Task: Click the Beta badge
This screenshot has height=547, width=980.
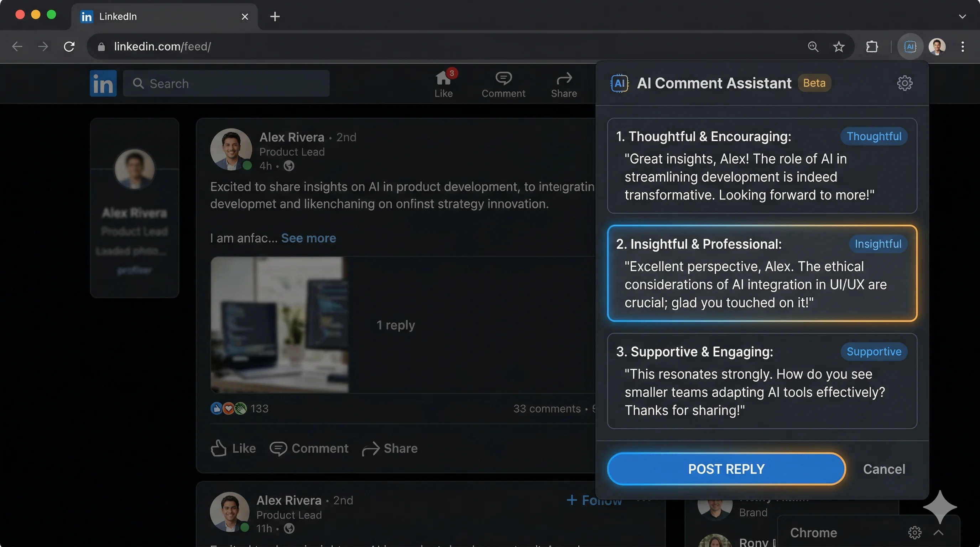Action: [x=814, y=83]
